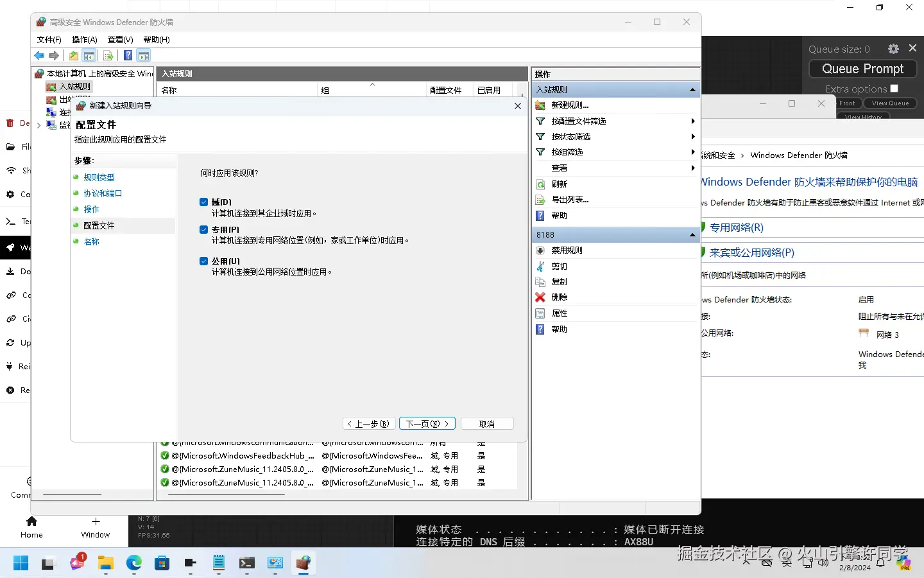Image resolution: width=924 pixels, height=578 pixels.
Task: Click 下一页(N) next button
Action: click(x=427, y=424)
